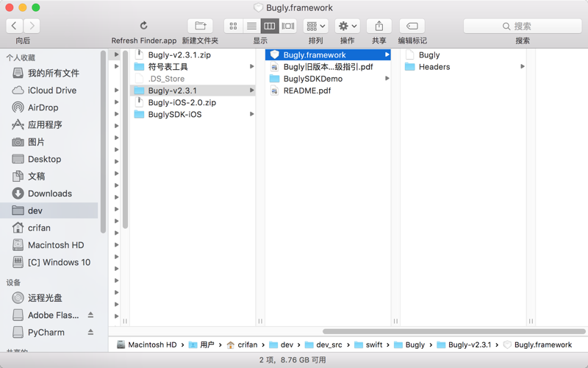
Task: Expand arrow of BuglySDK-iOS folder
Action: 252,114
